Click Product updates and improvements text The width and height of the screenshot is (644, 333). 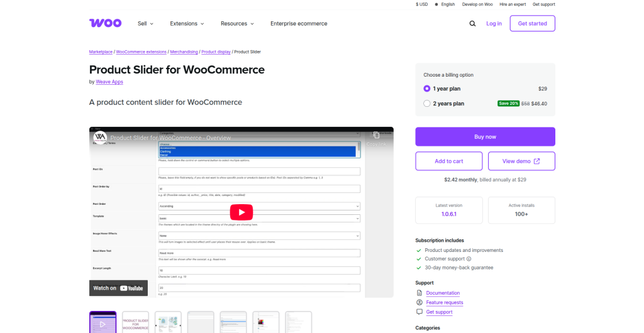pos(464,250)
